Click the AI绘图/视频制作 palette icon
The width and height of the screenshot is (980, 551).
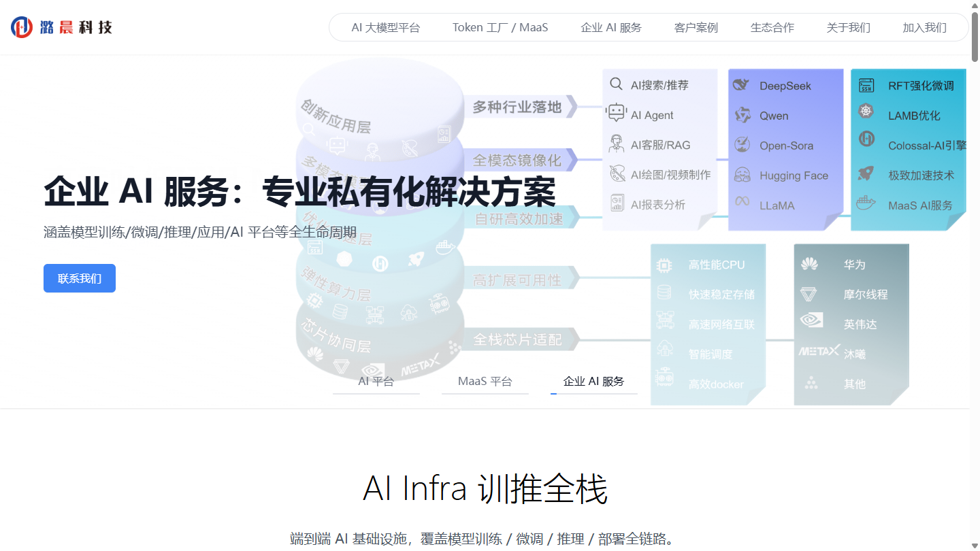617,174
